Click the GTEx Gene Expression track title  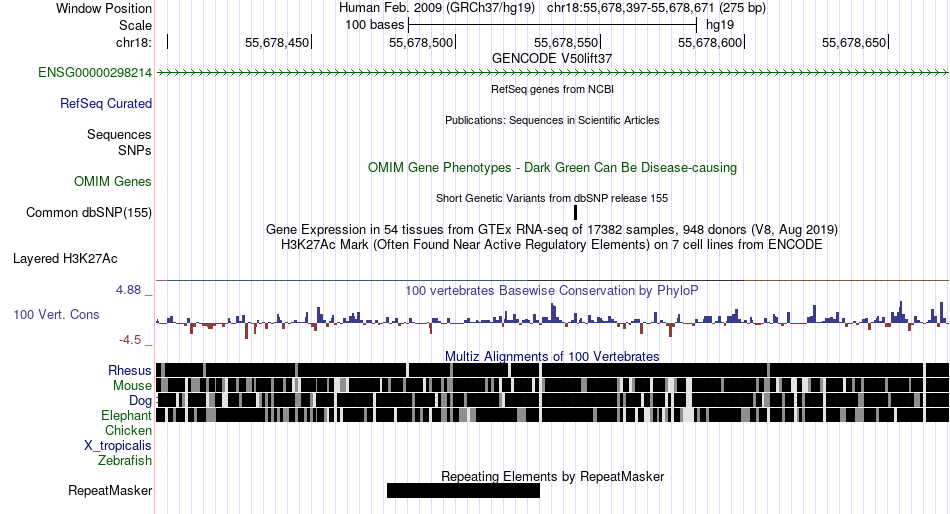coord(552,230)
